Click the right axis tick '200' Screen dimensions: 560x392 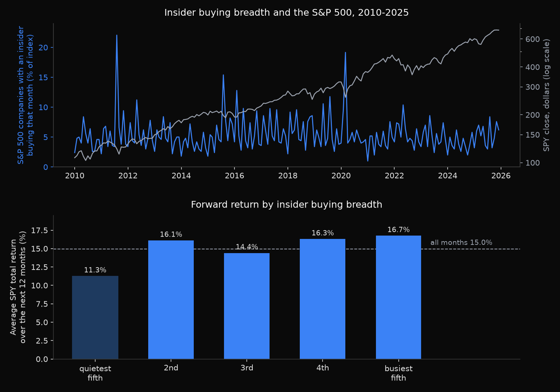coord(532,115)
